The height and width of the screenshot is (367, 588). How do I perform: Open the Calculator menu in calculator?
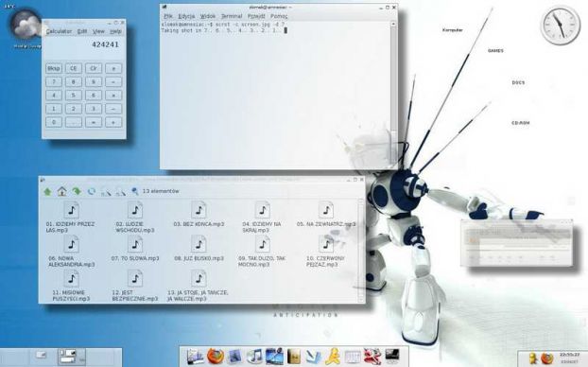point(59,31)
